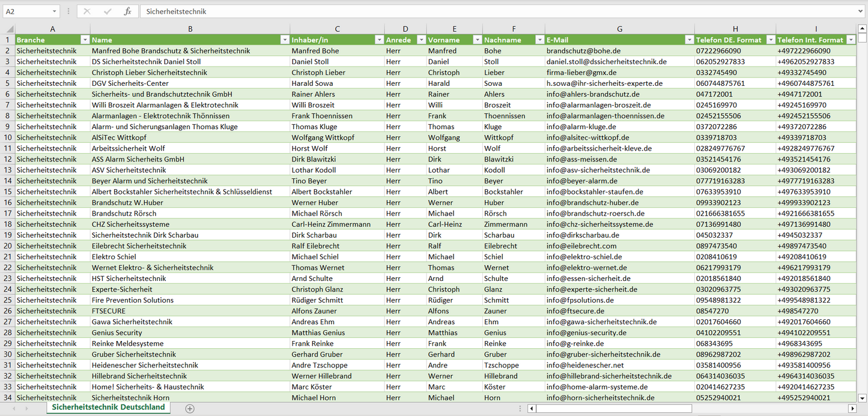Click the Enter checkmark icon in formula bar

click(x=108, y=11)
